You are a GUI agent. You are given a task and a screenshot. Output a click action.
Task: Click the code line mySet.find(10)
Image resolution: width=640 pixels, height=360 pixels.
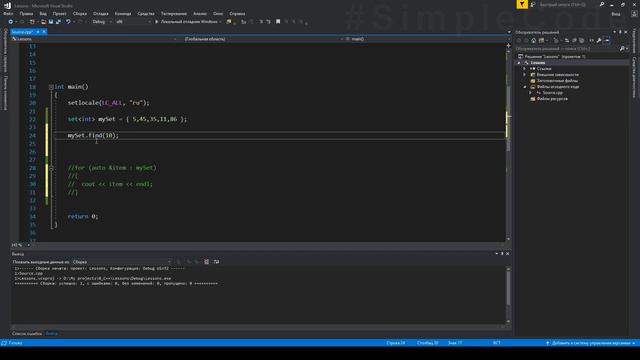[93, 136]
